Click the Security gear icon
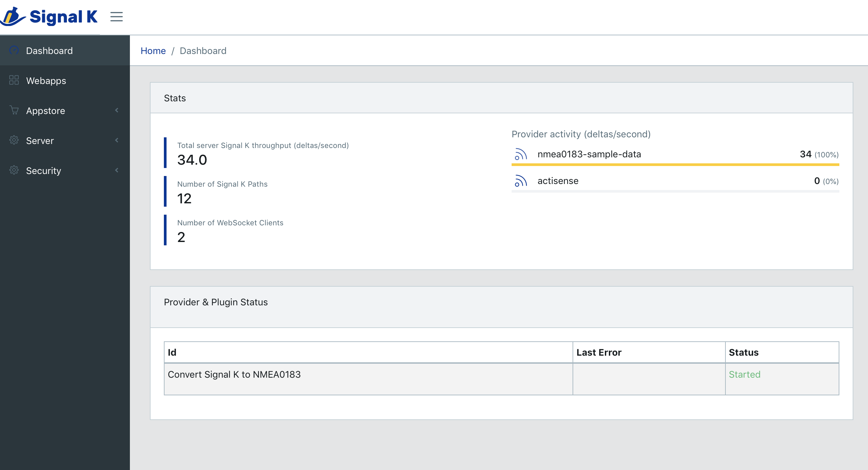 14,170
